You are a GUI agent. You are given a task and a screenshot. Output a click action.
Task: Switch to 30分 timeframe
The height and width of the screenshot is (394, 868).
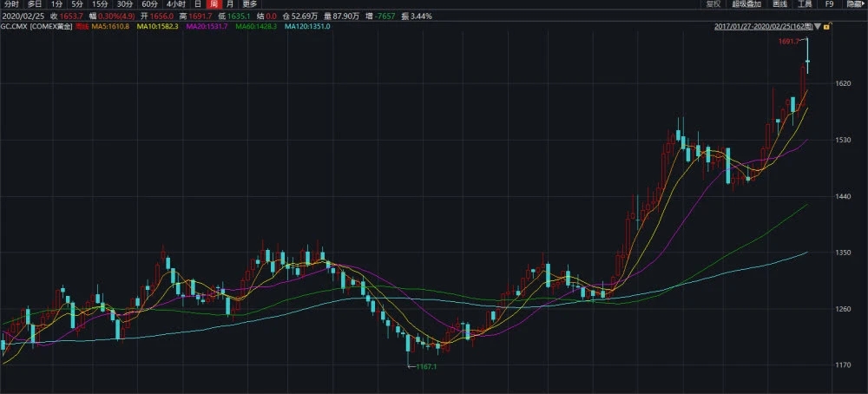pyautogui.click(x=125, y=4)
